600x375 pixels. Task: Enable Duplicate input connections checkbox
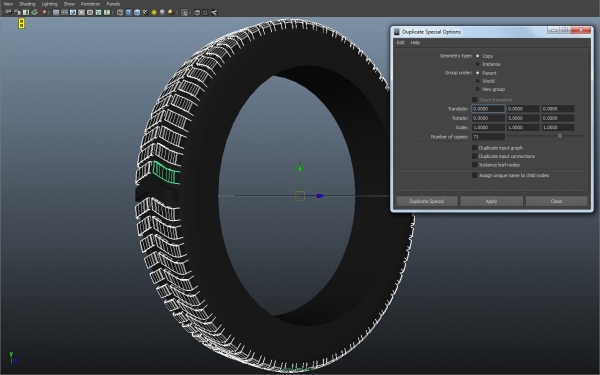474,156
